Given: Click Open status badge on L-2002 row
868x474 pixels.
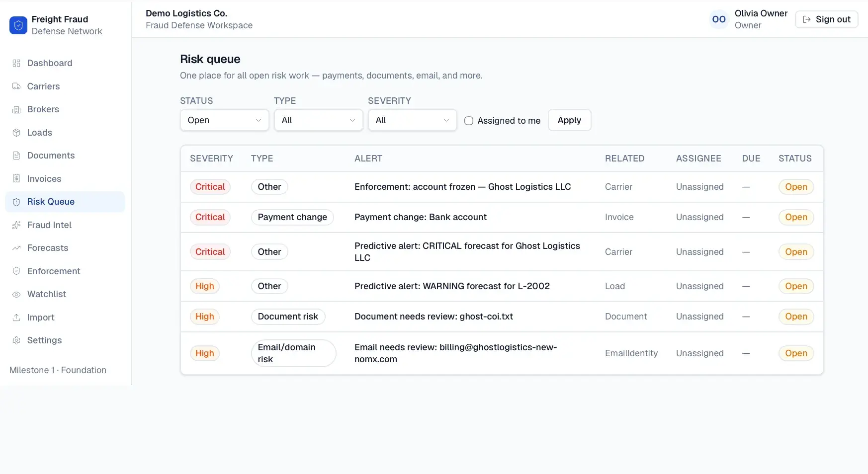Looking at the screenshot, I should point(796,286).
